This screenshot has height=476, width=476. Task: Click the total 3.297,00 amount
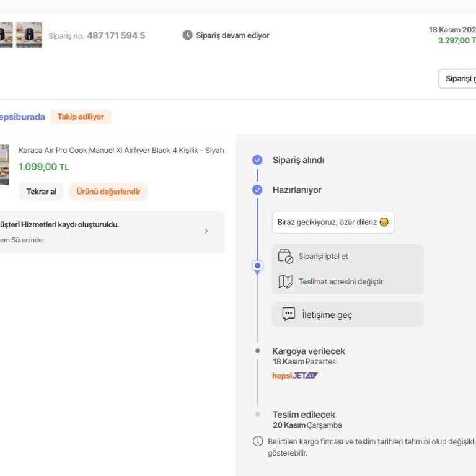coord(457,40)
